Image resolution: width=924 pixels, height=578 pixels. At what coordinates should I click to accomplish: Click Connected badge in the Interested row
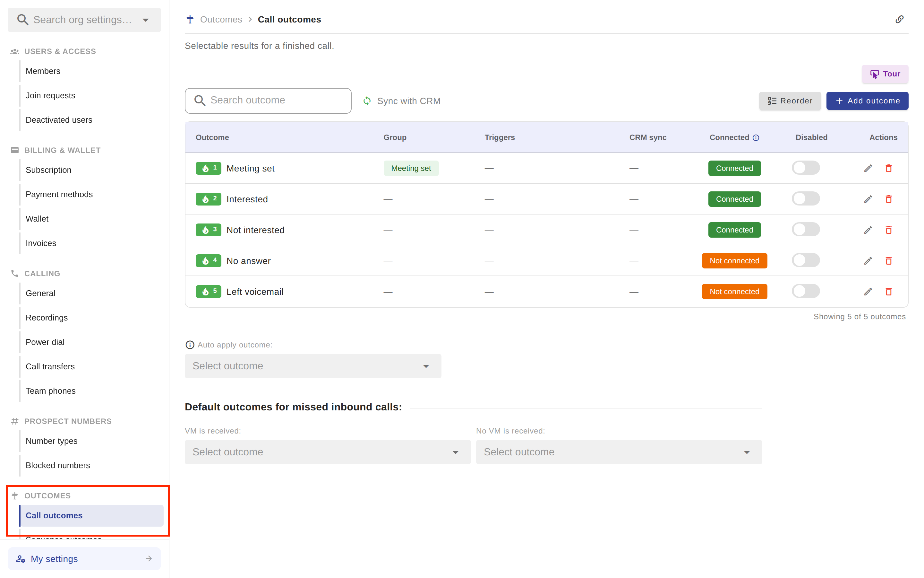click(734, 199)
